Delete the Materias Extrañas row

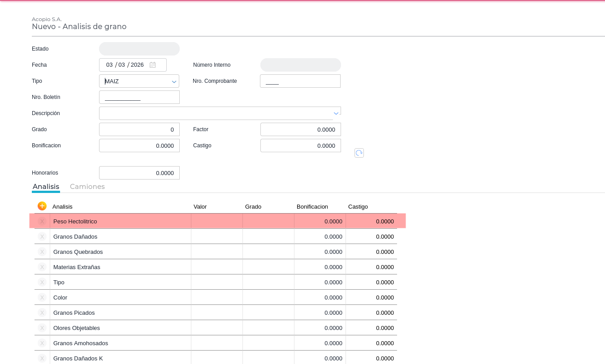[42, 267]
